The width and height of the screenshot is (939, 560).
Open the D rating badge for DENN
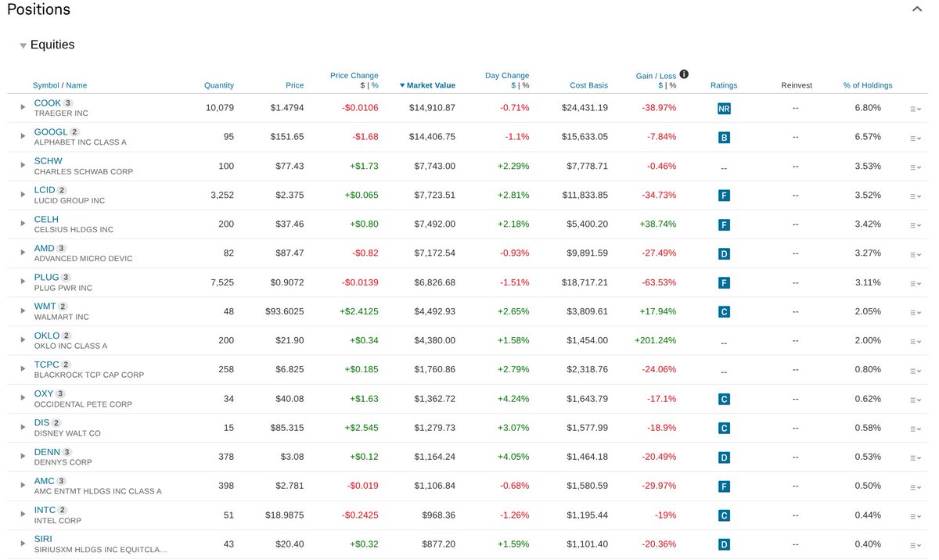pos(724,457)
